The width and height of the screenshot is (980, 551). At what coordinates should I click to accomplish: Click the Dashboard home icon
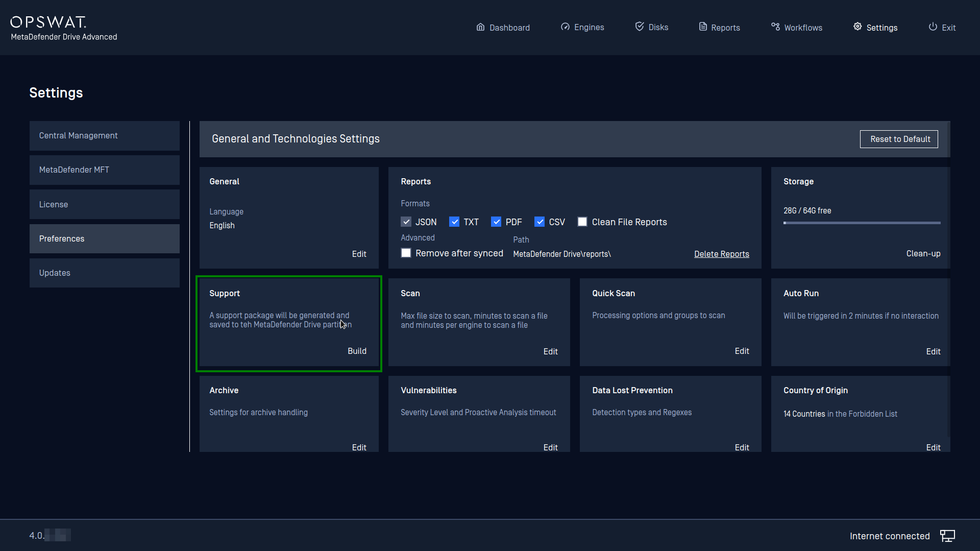coord(480,27)
